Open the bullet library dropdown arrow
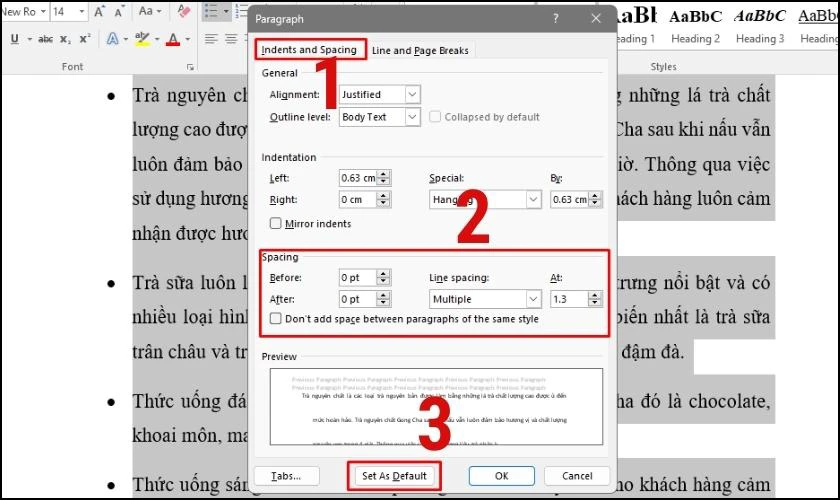This screenshot has height=500, width=840. (x=226, y=11)
